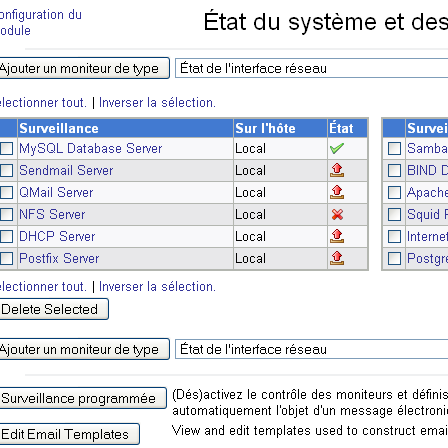Tick the DHCP Server checkbox
Viewport: 448px width, 448px height.
(x=6, y=236)
